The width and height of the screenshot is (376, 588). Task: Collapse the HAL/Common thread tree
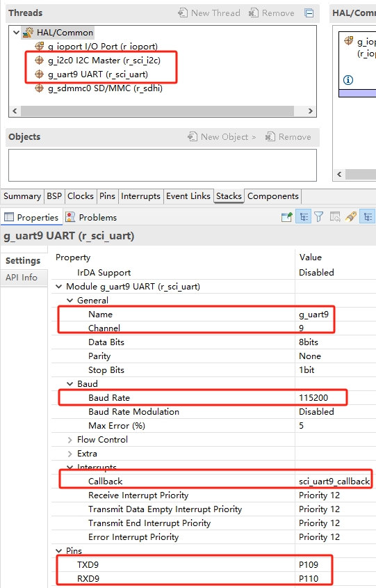(x=16, y=33)
